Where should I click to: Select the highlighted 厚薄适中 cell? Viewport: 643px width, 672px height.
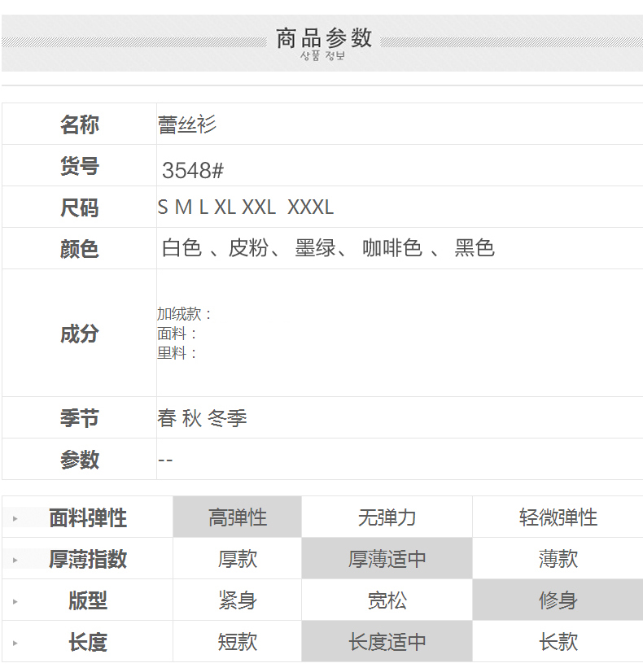tap(387, 559)
